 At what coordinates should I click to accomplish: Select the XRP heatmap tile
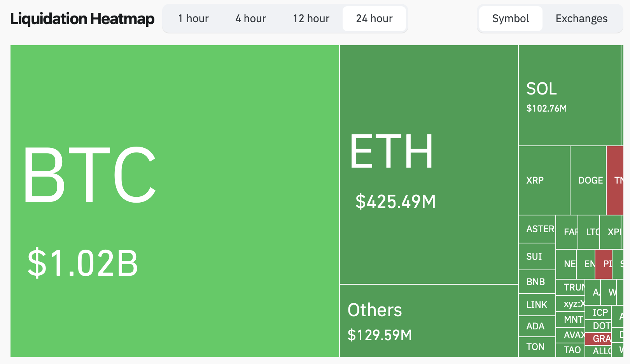(544, 180)
